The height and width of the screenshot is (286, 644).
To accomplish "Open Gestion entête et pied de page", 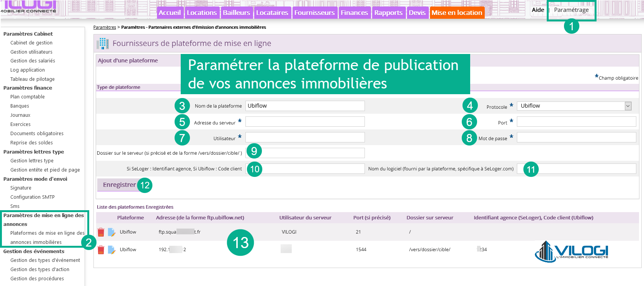I will (x=45, y=170).
